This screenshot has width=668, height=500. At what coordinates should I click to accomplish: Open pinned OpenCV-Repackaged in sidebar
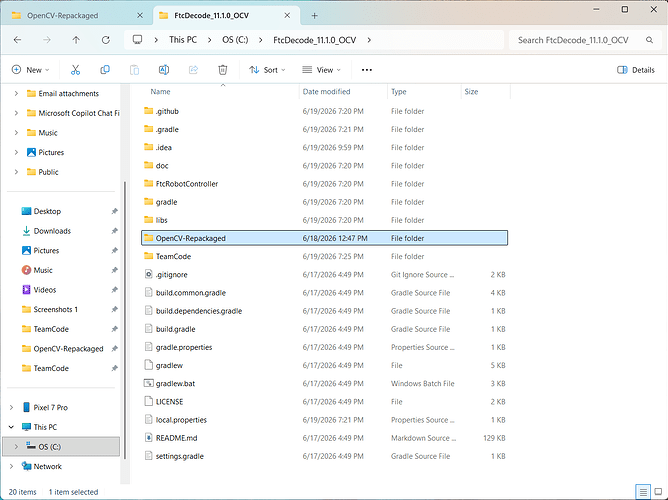[x=69, y=348]
